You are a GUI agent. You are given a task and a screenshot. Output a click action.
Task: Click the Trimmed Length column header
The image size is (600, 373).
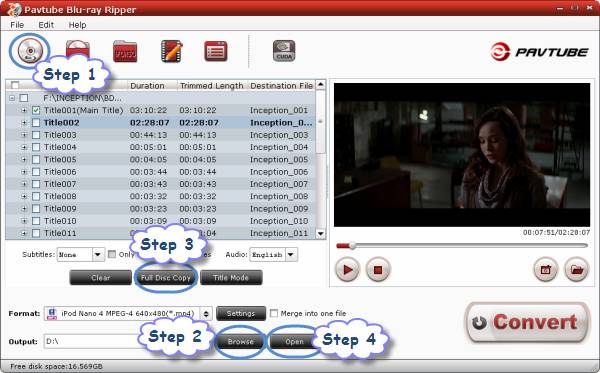(212, 85)
